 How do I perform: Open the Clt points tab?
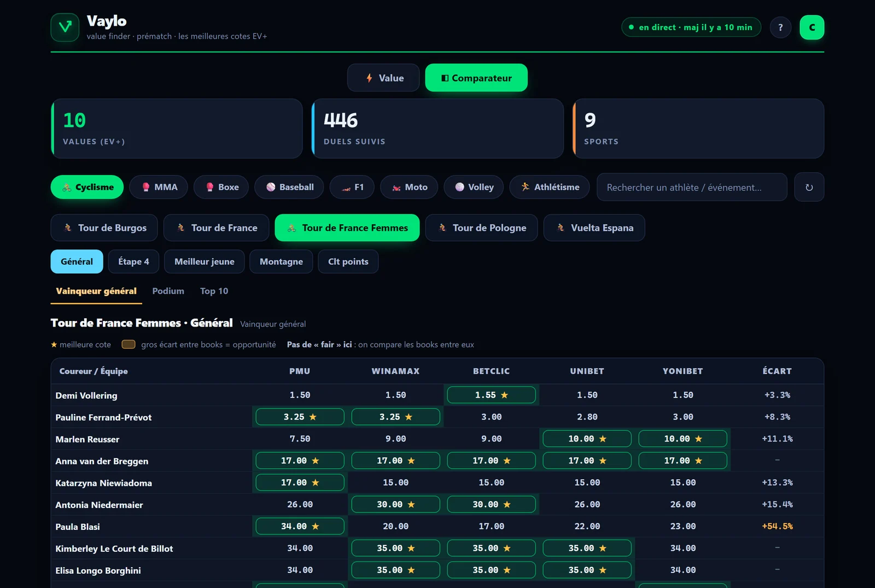pos(348,261)
